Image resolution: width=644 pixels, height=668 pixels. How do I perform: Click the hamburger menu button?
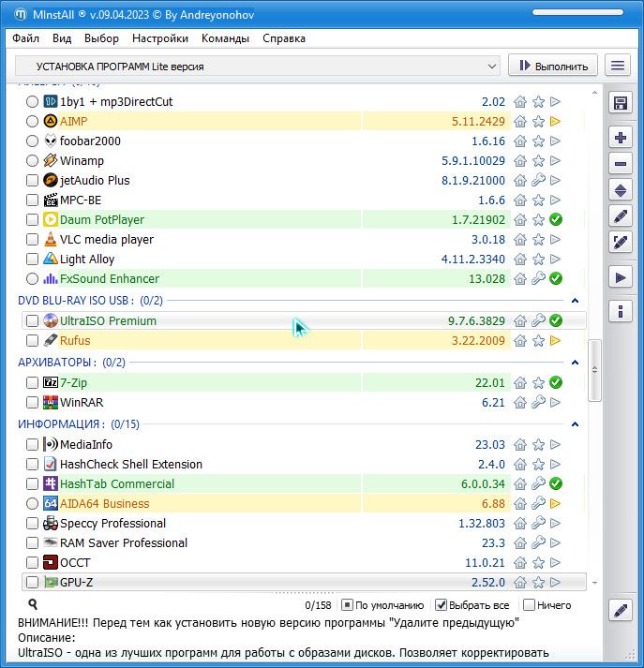pos(617,66)
